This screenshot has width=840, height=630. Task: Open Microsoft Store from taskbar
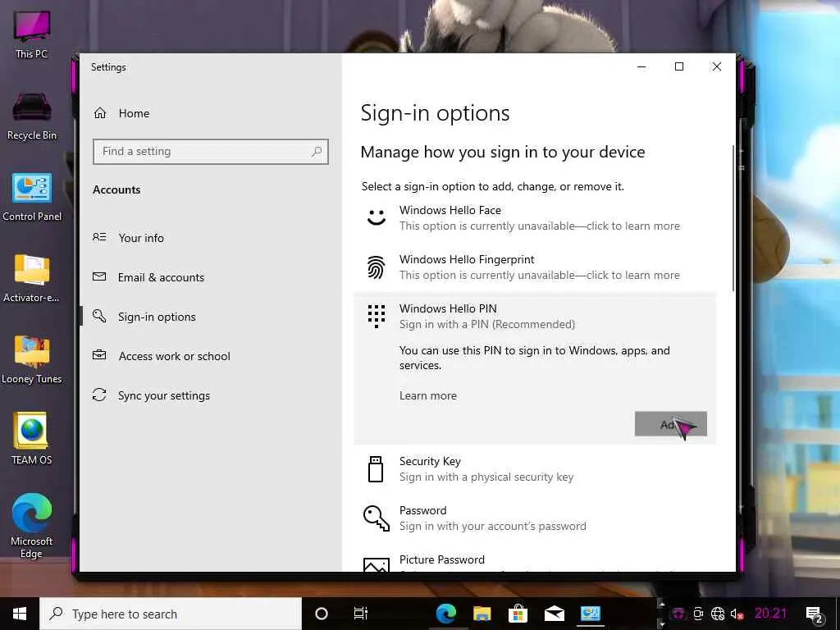click(518, 614)
